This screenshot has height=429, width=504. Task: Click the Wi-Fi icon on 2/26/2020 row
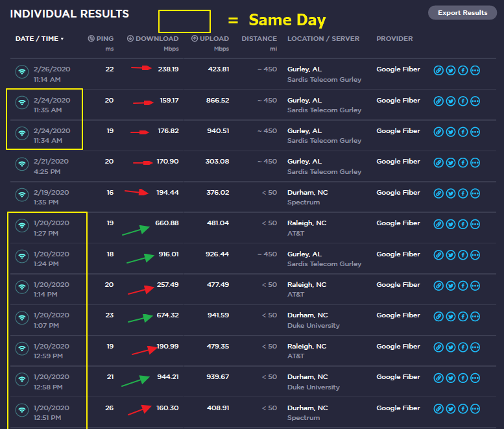point(22,71)
